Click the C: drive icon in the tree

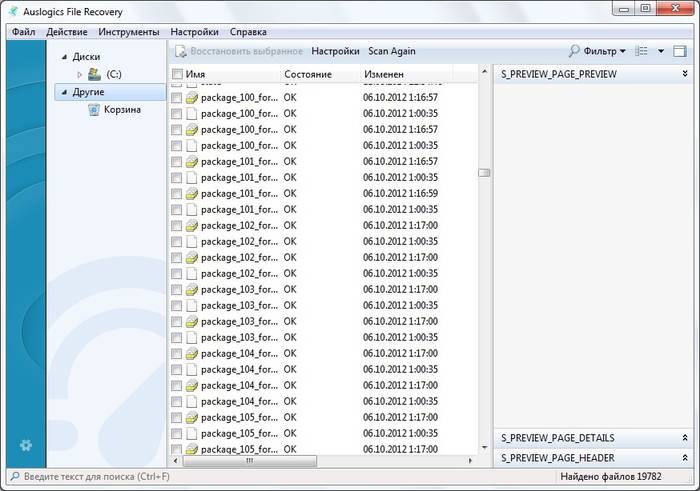click(x=94, y=74)
